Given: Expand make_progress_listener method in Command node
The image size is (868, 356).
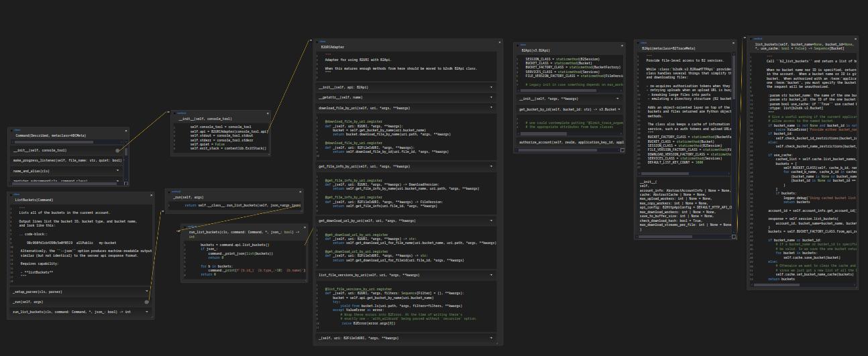Looking at the screenshot, I should 123,161.
